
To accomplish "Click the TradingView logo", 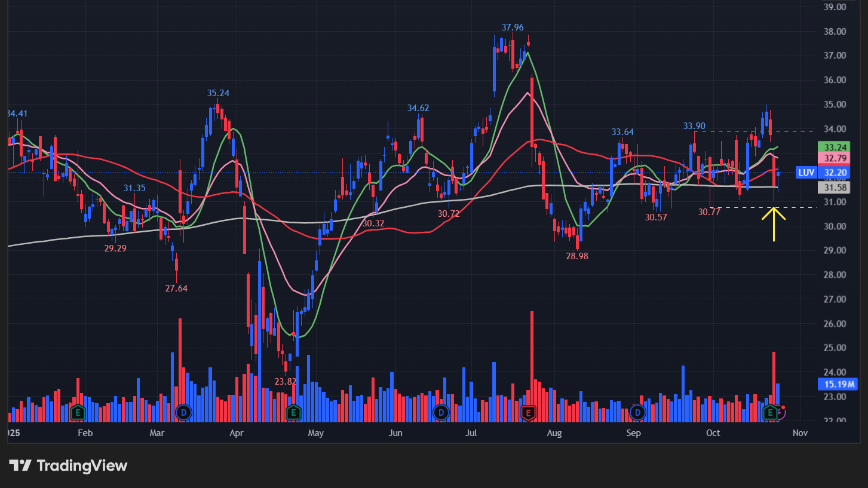I will pyautogui.click(x=68, y=466).
